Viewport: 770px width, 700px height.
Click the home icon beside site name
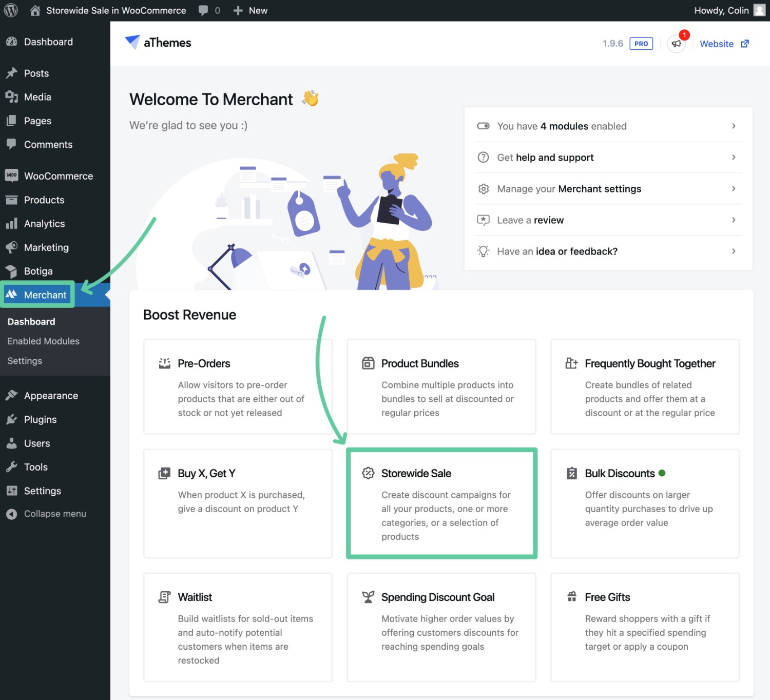pyautogui.click(x=35, y=10)
